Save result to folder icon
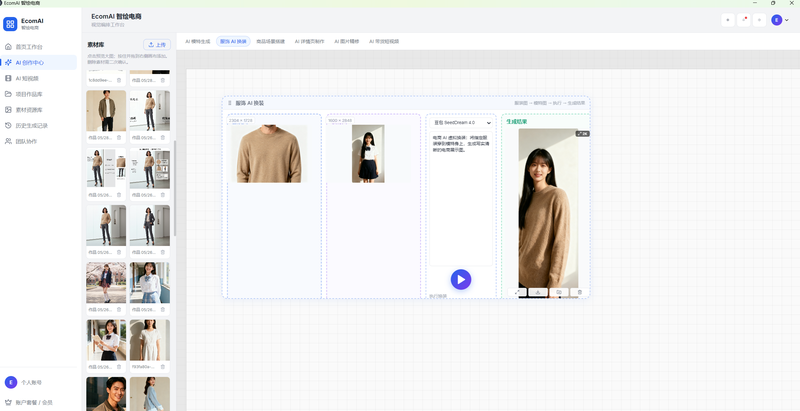This screenshot has height=411, width=800. (x=559, y=292)
